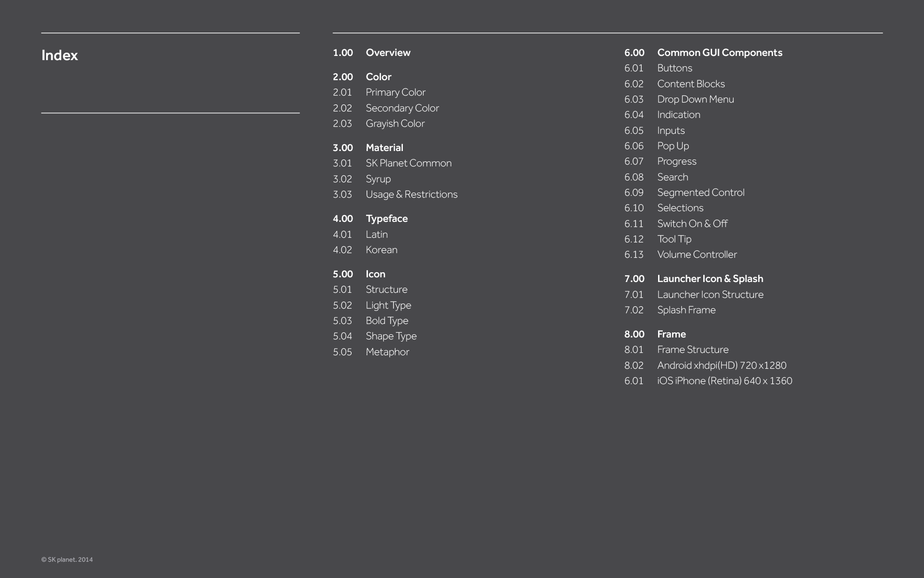Open Drop Down Menu entry
924x578 pixels.
click(x=695, y=99)
